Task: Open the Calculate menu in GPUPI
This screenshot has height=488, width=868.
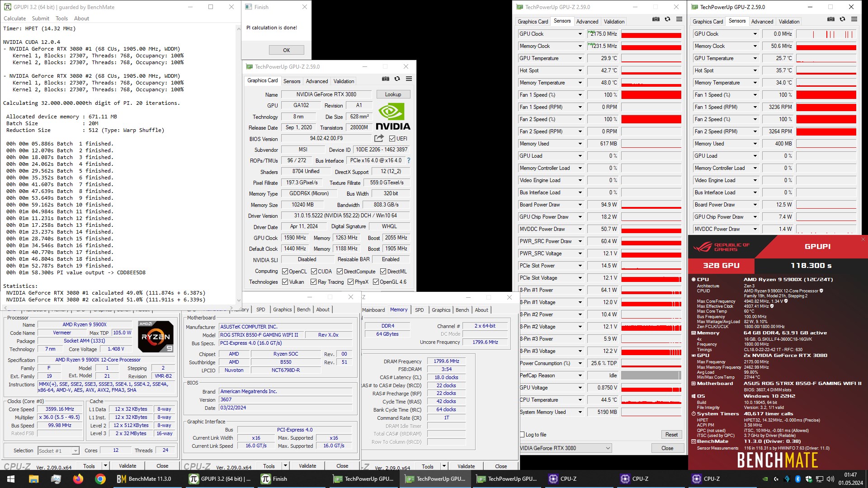Action: [x=15, y=19]
